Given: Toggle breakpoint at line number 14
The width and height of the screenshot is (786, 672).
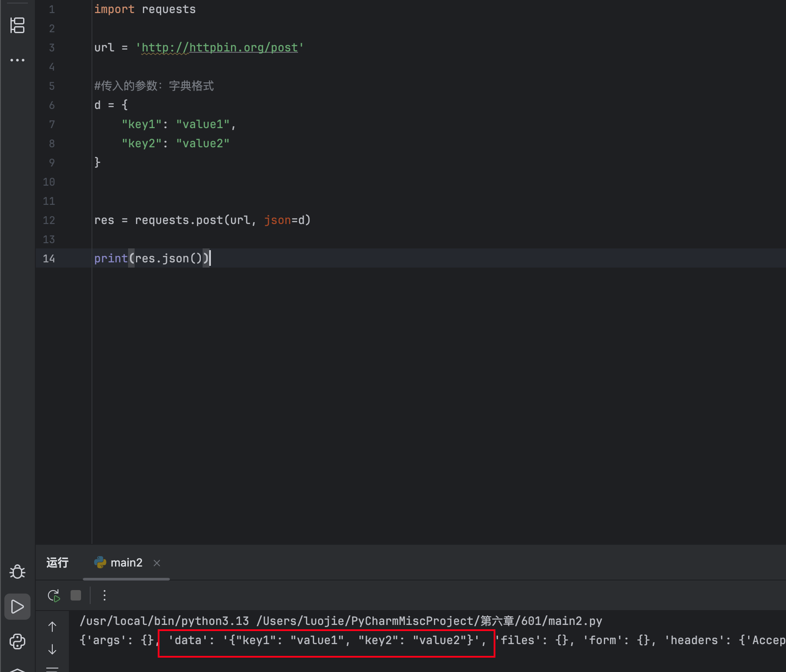Looking at the screenshot, I should 49,259.
